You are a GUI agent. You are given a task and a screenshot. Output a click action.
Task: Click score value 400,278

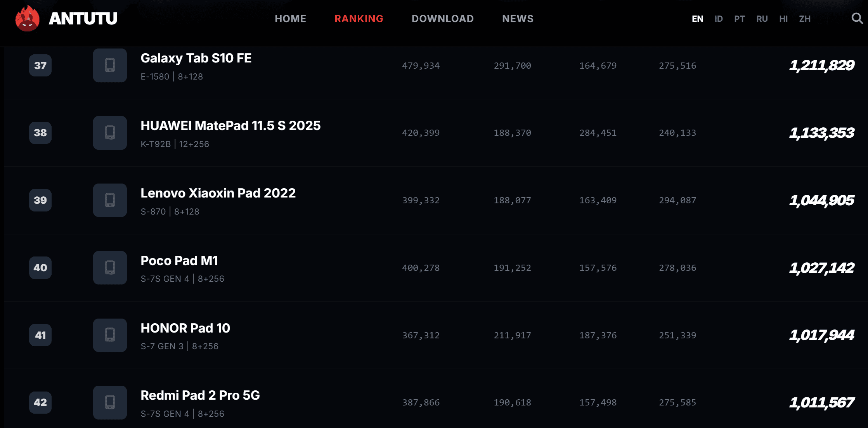[421, 268]
